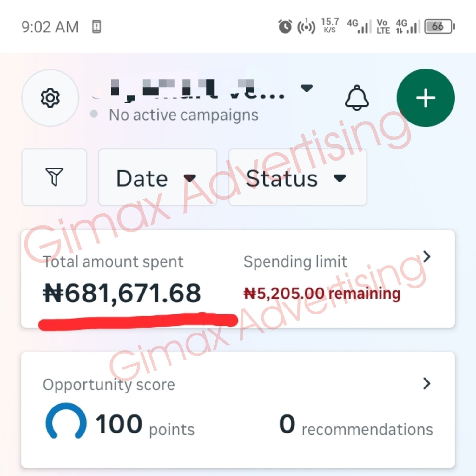
Task: Open the settings gear icon
Action: pos(50,98)
